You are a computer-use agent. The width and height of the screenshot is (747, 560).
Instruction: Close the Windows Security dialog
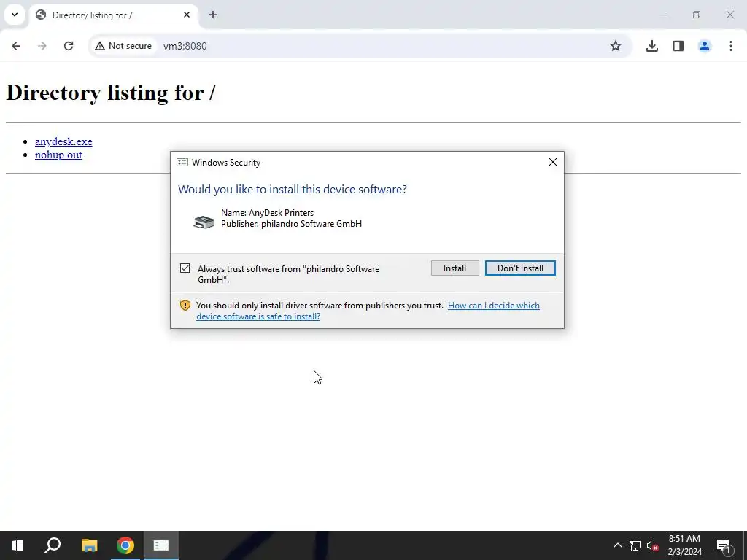point(553,162)
